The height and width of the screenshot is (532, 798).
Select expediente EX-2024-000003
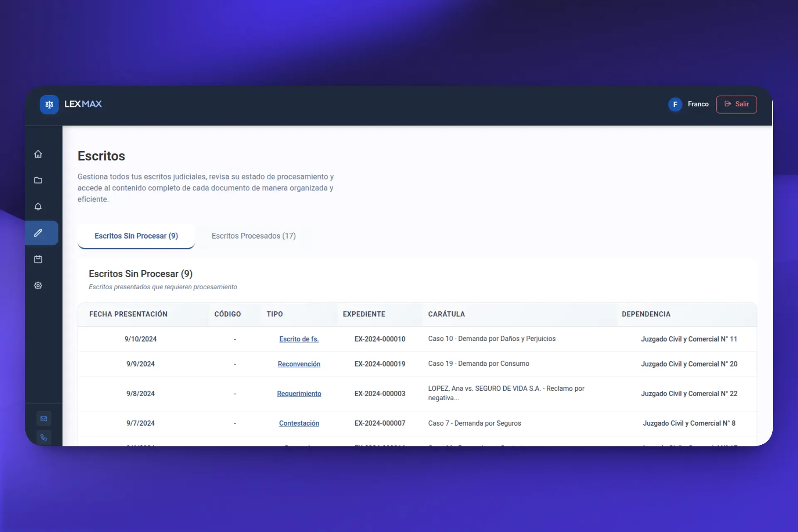point(380,394)
